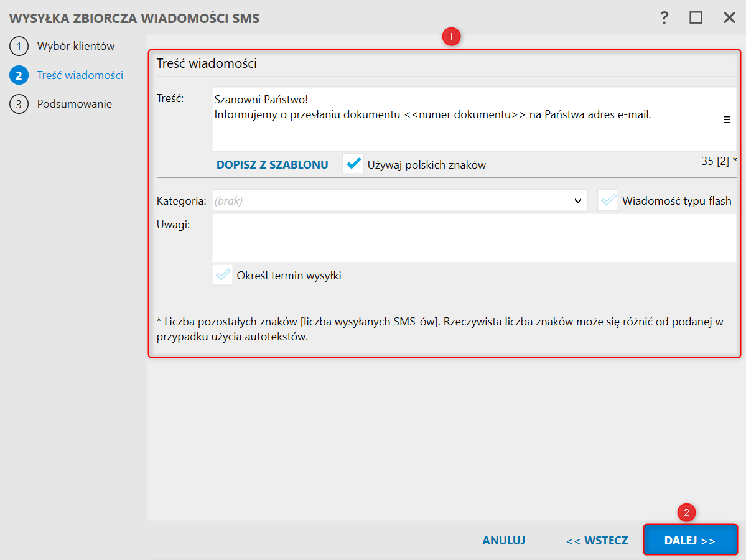Click step 3 circle icon
The width and height of the screenshot is (746, 560).
[19, 104]
